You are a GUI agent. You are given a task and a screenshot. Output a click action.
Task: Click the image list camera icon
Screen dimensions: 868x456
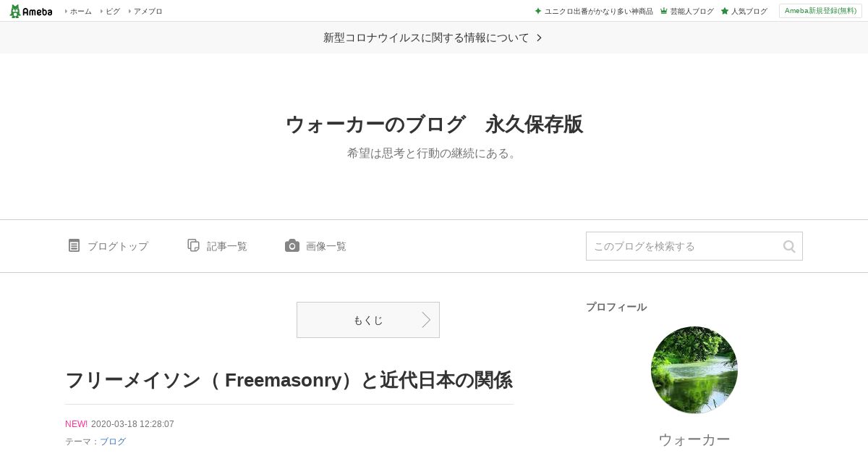point(292,245)
